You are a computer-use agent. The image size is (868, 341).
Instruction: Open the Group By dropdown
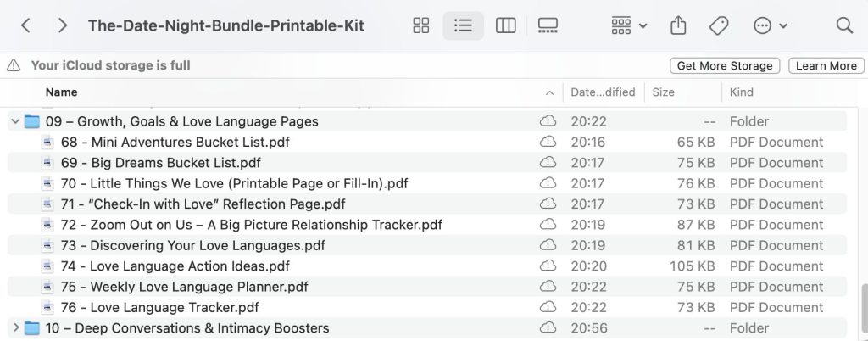coord(629,25)
